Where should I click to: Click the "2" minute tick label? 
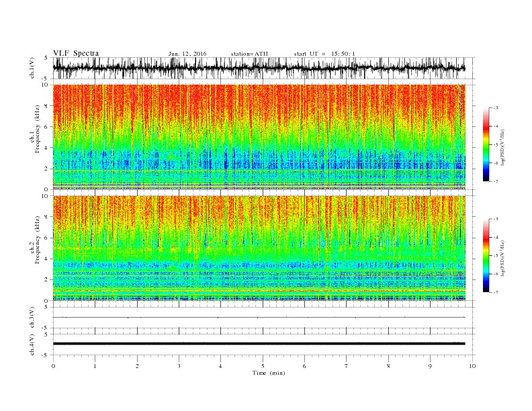point(137,366)
